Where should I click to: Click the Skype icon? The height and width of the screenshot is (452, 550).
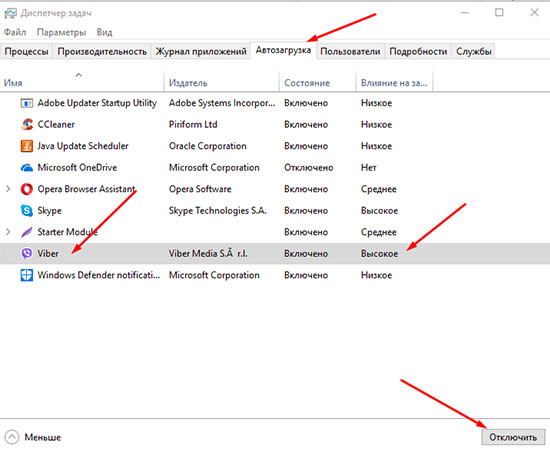pyautogui.click(x=27, y=210)
